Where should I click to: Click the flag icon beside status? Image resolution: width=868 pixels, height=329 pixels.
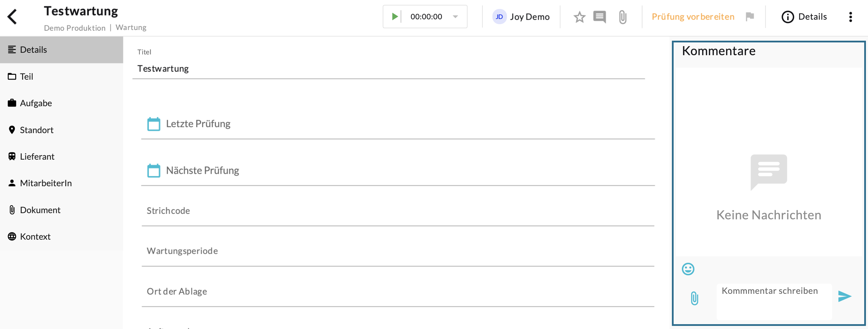(750, 17)
